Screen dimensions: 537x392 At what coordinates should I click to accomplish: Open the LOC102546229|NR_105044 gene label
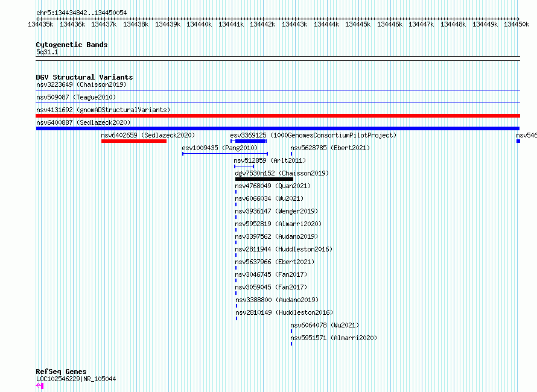click(76, 379)
